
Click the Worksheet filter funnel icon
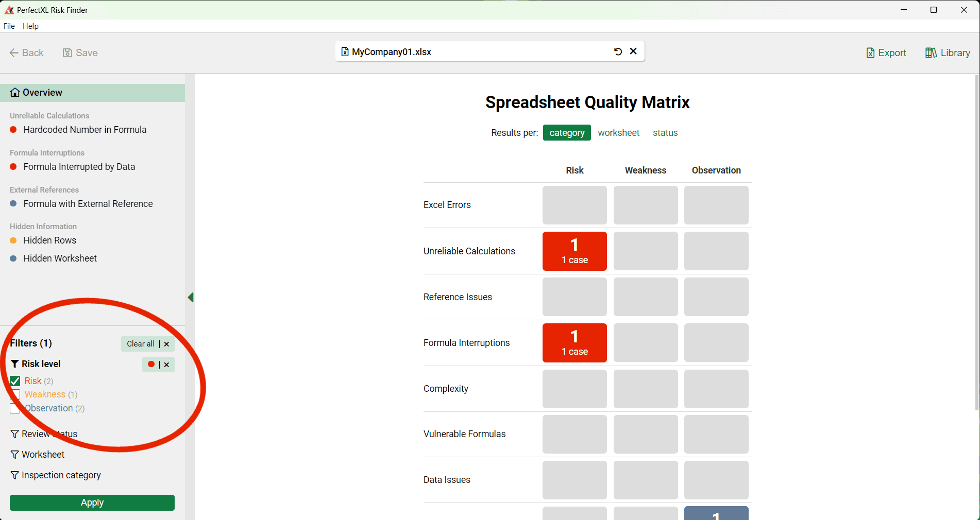[14, 454]
